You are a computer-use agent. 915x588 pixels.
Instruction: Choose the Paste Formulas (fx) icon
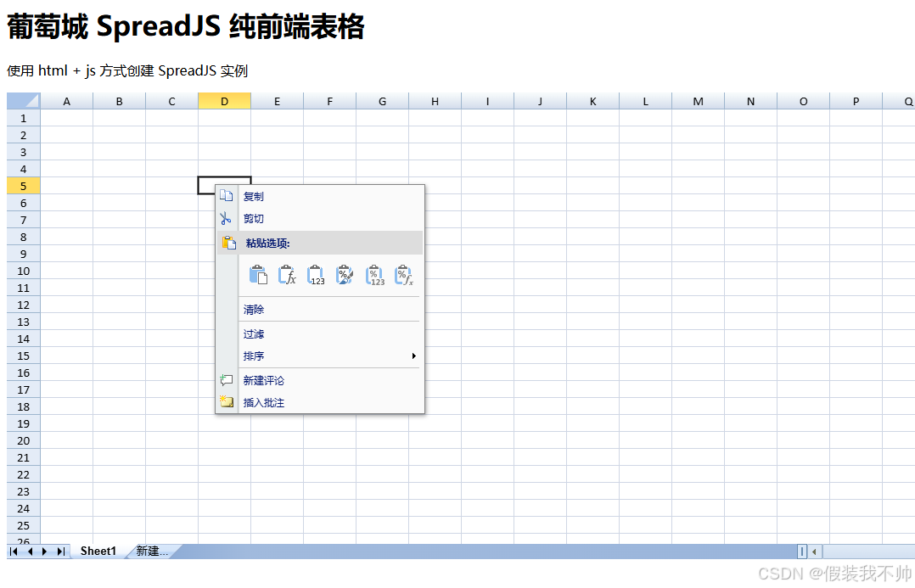[287, 275]
